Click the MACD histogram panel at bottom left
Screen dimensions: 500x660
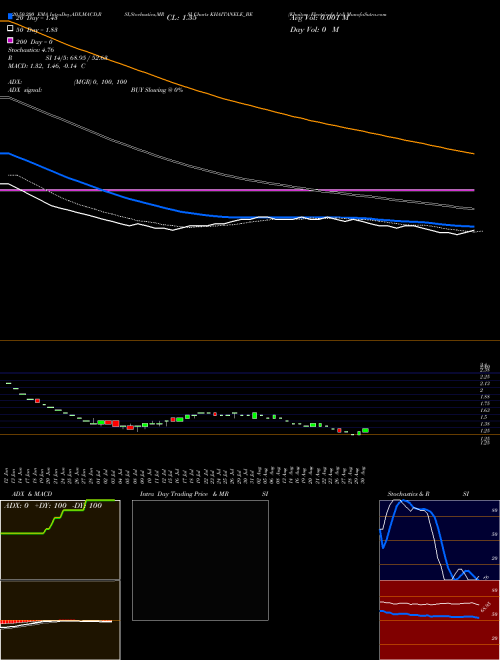pyautogui.click(x=60, y=620)
